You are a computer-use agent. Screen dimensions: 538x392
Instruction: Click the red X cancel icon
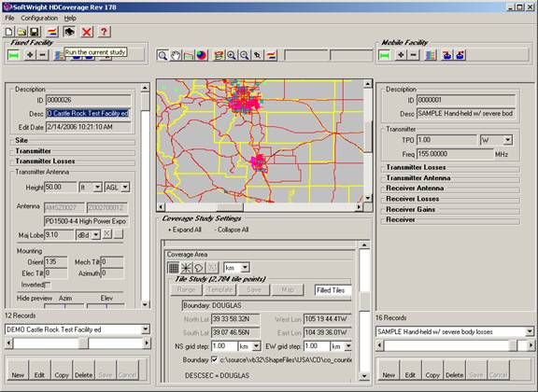pyautogui.click(x=87, y=32)
